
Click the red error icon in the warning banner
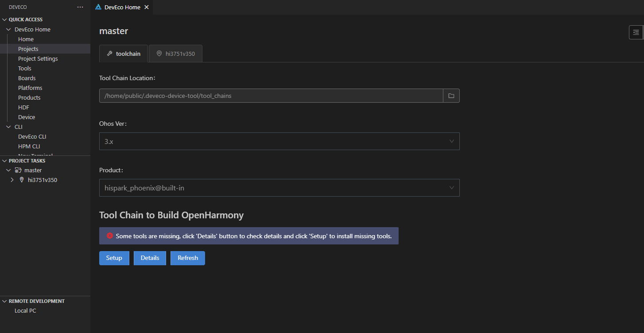click(109, 236)
